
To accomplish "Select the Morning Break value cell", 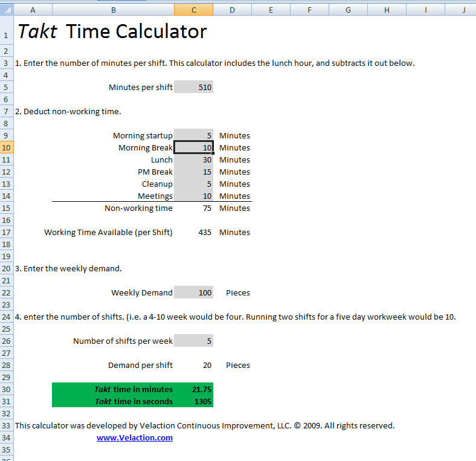I will (x=194, y=147).
